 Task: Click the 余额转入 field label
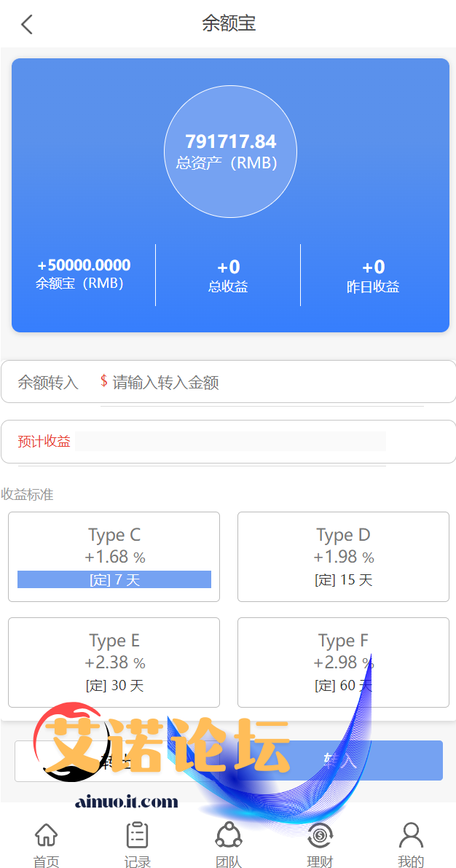coord(48,383)
